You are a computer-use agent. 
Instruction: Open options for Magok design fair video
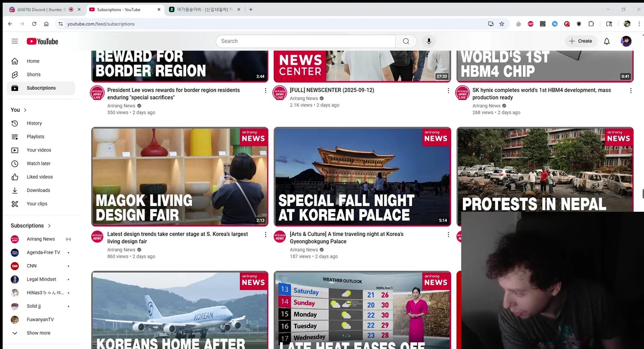click(x=265, y=235)
